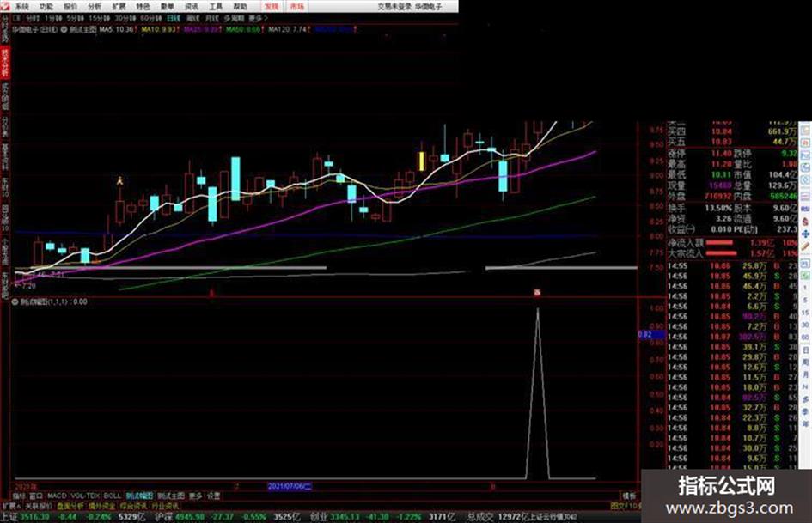Select the 日线 daily period

tap(174, 18)
